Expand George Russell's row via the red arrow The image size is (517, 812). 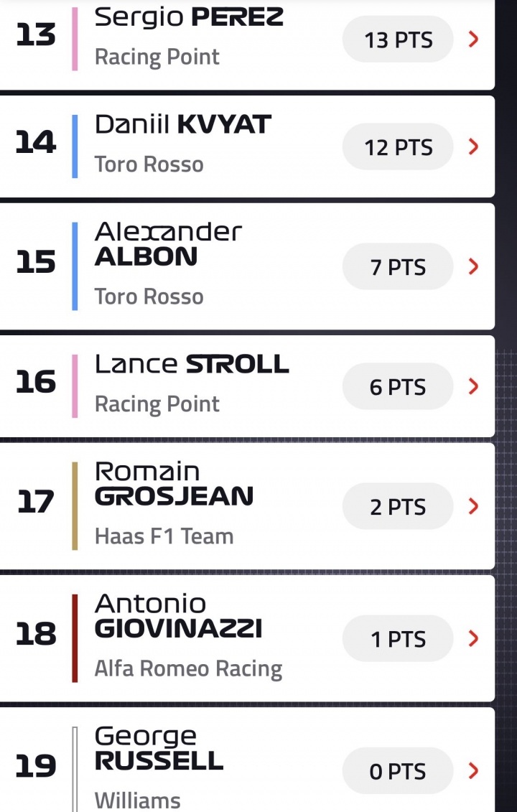tap(473, 770)
